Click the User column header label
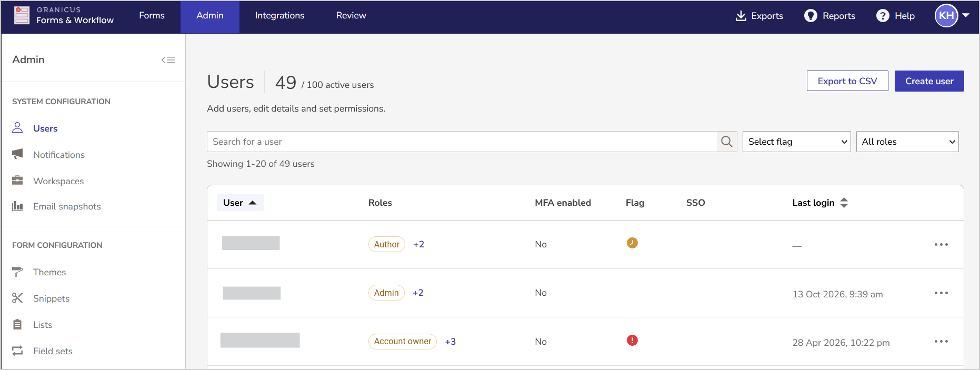 coord(233,203)
